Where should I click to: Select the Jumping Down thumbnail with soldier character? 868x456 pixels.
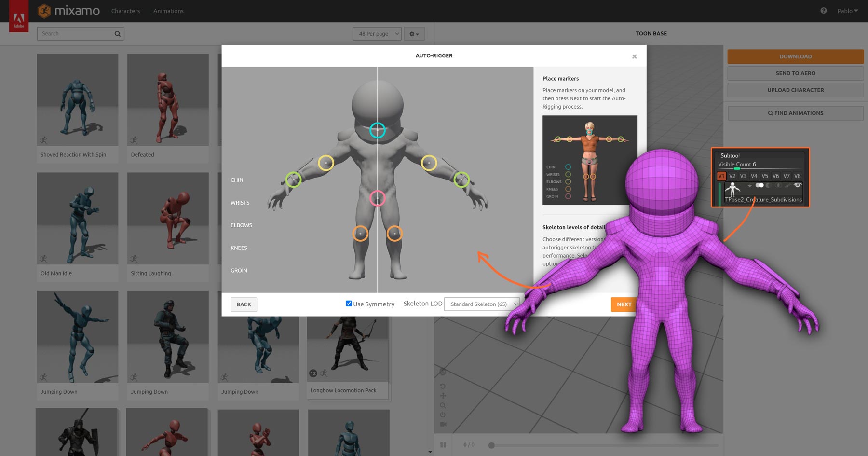pos(168,337)
